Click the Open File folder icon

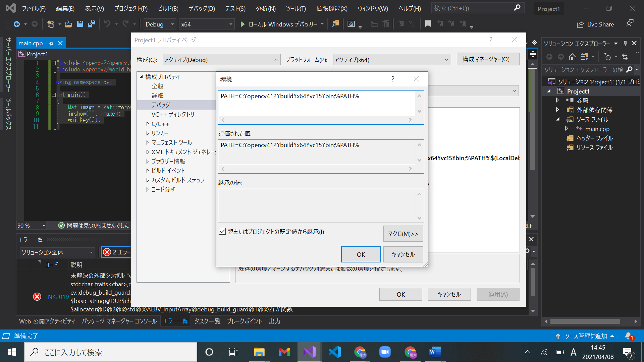pyautogui.click(x=68, y=24)
